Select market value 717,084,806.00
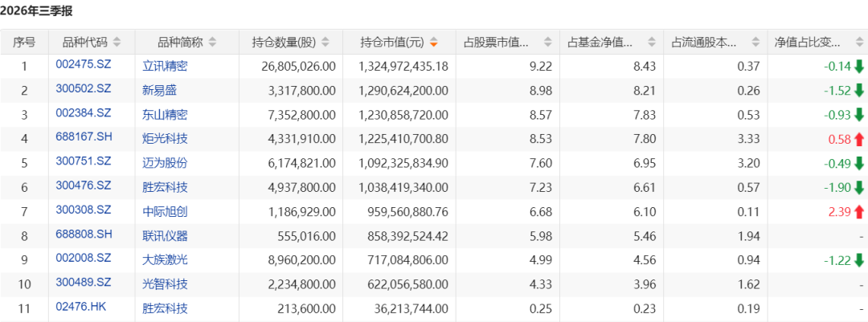The height and width of the screenshot is (322, 868). pyautogui.click(x=408, y=261)
